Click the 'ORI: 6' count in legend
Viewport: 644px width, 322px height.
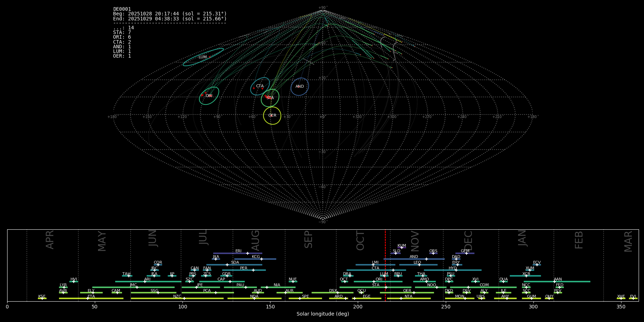point(122,37)
